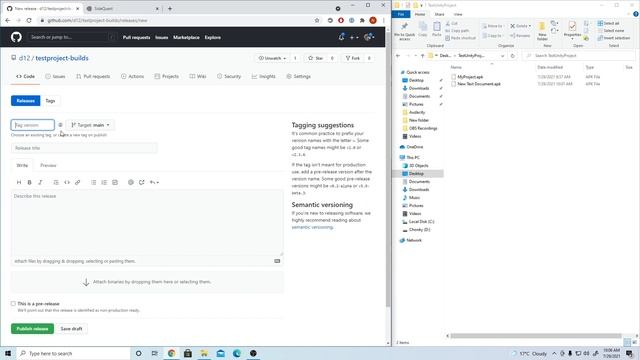Select Local Disk (C:) in Explorer tree
Viewport: 640px width, 360px height.
421,222
